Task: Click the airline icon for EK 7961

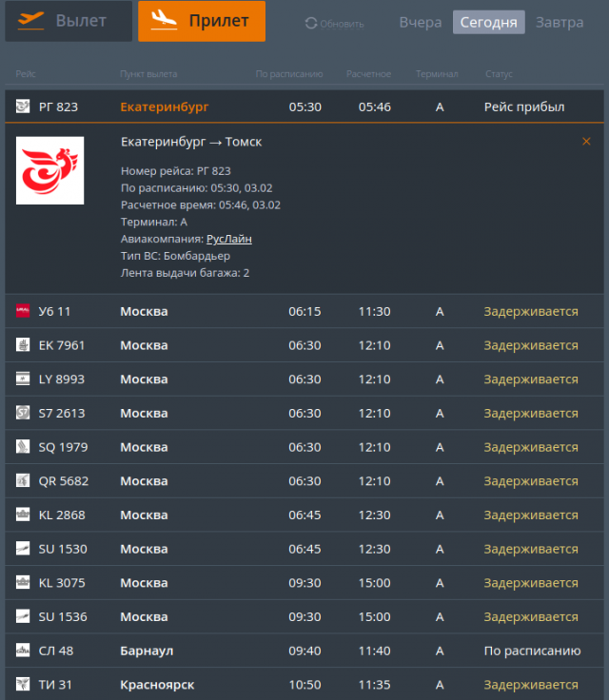Action: [x=23, y=345]
